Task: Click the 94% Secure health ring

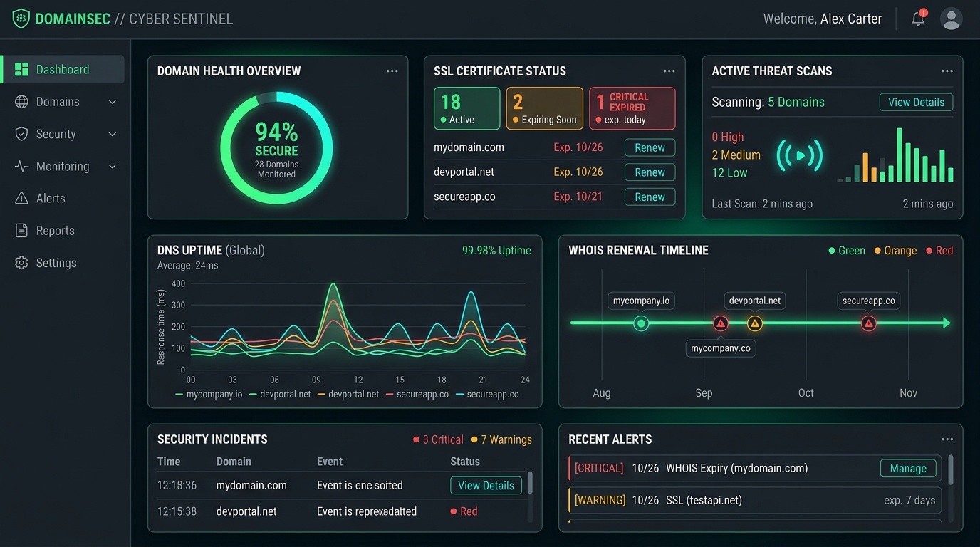Action: (x=276, y=148)
